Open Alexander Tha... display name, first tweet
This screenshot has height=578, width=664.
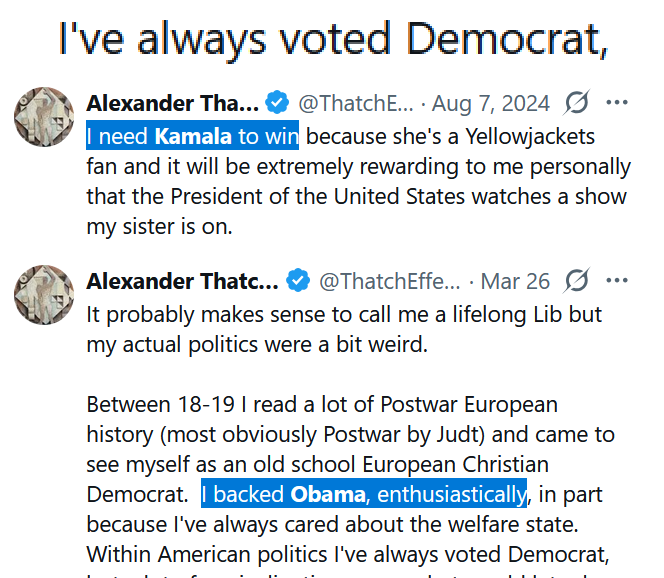click(173, 103)
